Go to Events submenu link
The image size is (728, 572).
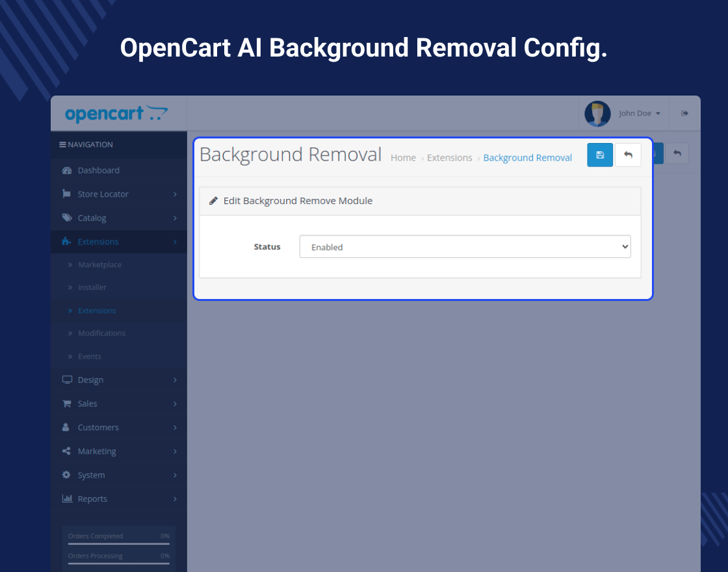[89, 357]
